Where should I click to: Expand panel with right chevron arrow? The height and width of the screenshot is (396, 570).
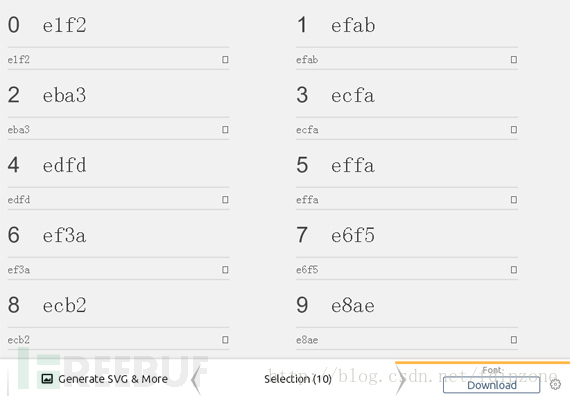[x=401, y=379]
